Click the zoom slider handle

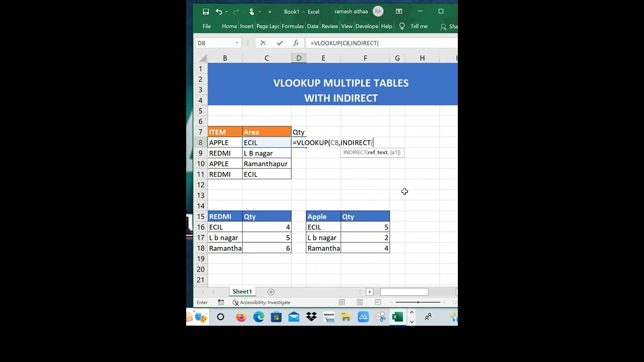tap(418, 302)
